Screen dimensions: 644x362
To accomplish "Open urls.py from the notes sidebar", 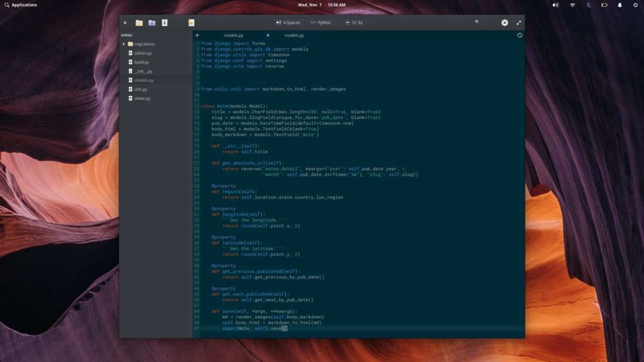I will click(x=140, y=89).
